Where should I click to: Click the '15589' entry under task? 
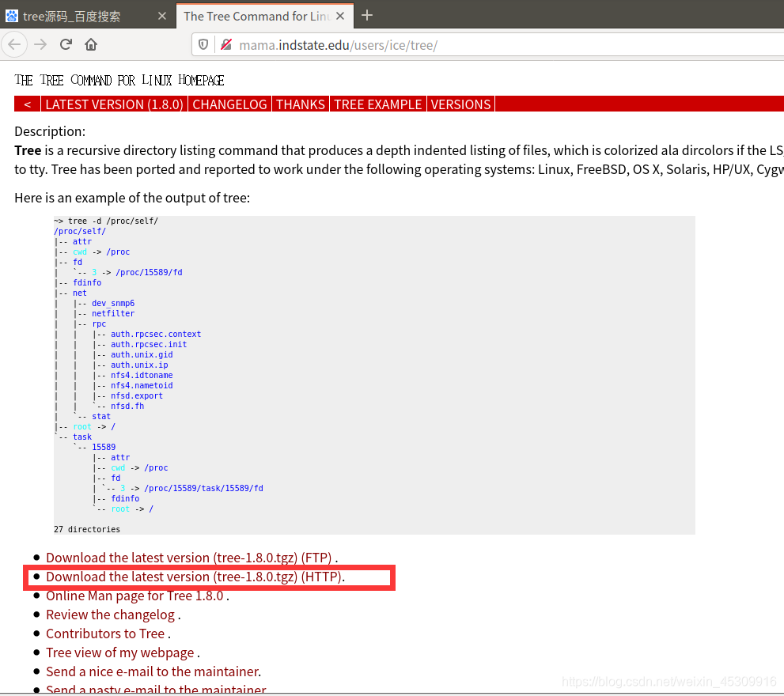(104, 447)
